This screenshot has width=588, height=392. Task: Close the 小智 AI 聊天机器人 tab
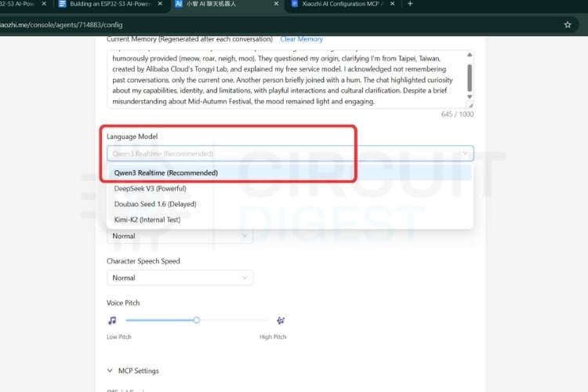277,4
